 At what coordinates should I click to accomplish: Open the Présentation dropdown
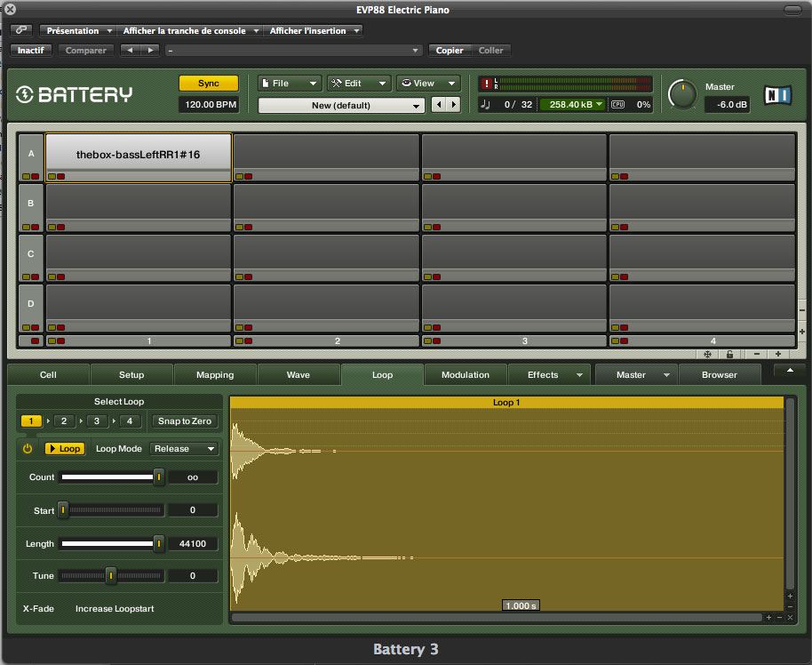(x=78, y=30)
